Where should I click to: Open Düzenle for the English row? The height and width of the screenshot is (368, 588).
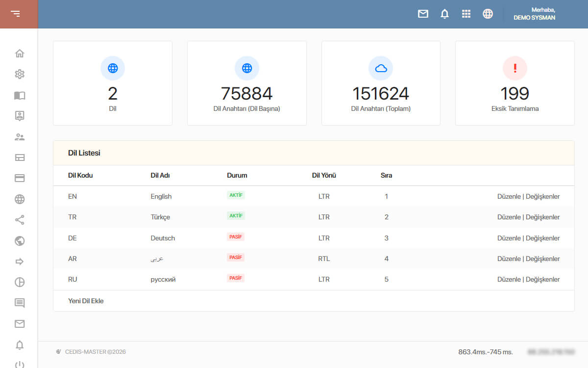pos(509,196)
